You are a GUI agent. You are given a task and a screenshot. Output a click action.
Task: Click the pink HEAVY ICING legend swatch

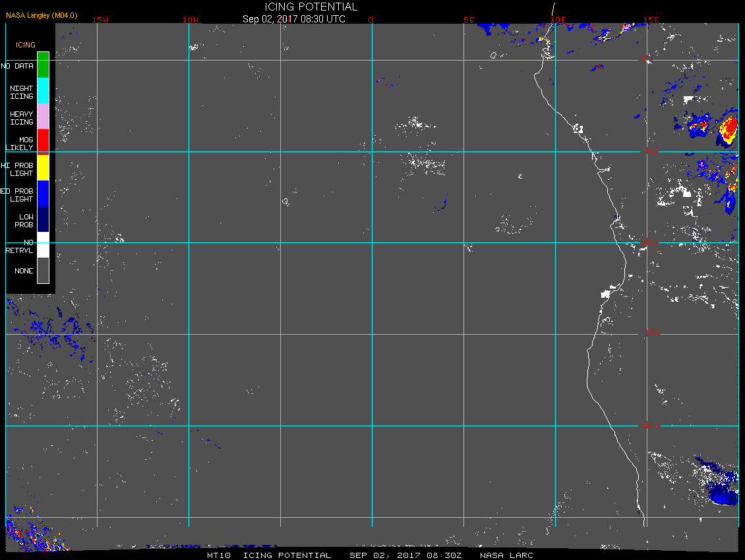44,117
